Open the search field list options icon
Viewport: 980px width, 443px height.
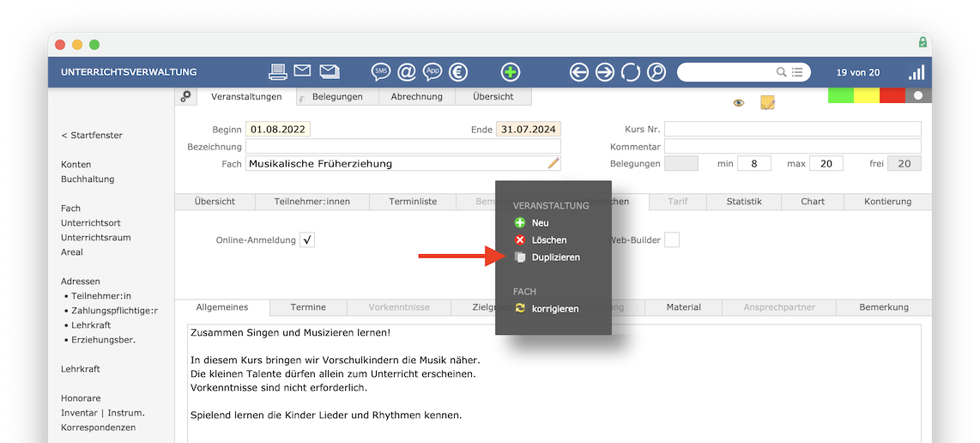[x=797, y=72]
